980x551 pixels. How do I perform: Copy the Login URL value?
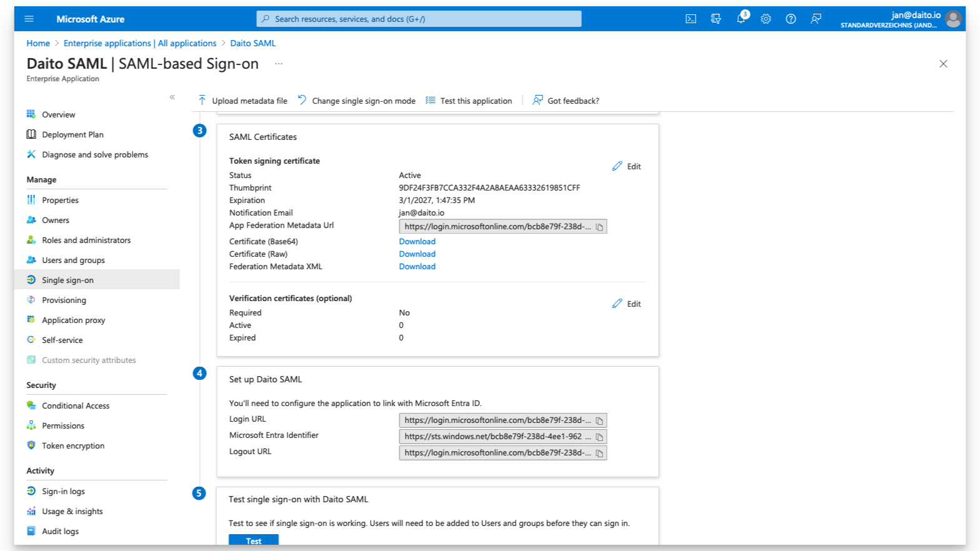(599, 420)
